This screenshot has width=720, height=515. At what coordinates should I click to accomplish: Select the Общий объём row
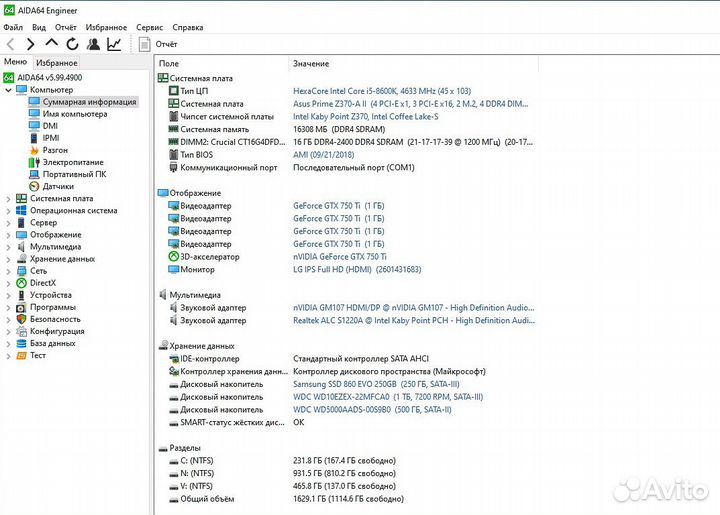(x=347, y=499)
